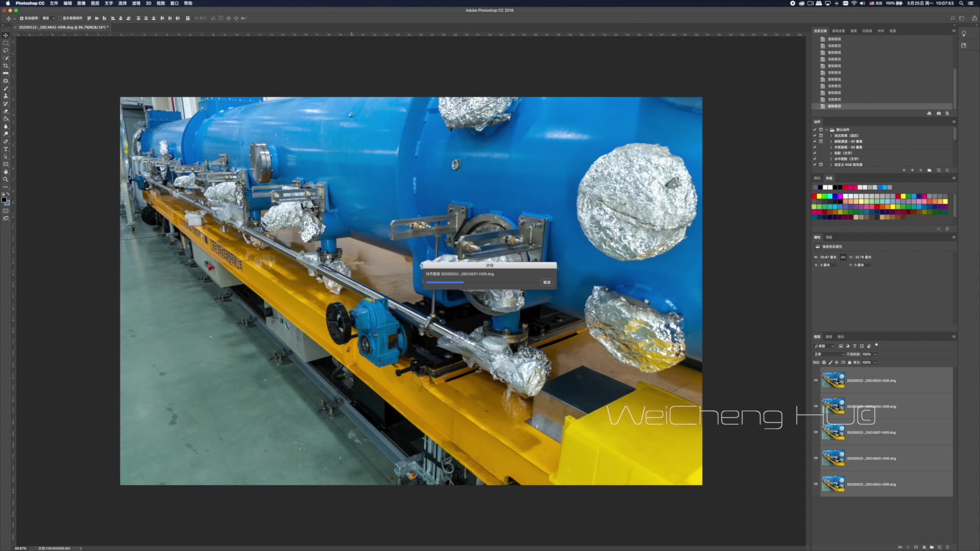Open layer fill 100% dropdown arrow

875,362
